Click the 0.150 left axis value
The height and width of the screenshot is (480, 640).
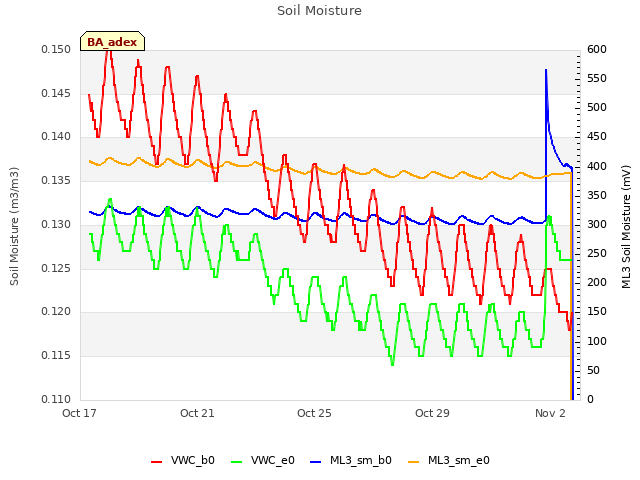tap(56, 49)
